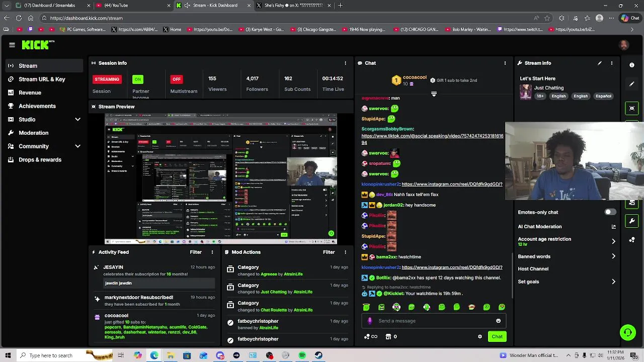
Task: Open Microsoft Edge from the taskbar
Action: tap(154, 355)
